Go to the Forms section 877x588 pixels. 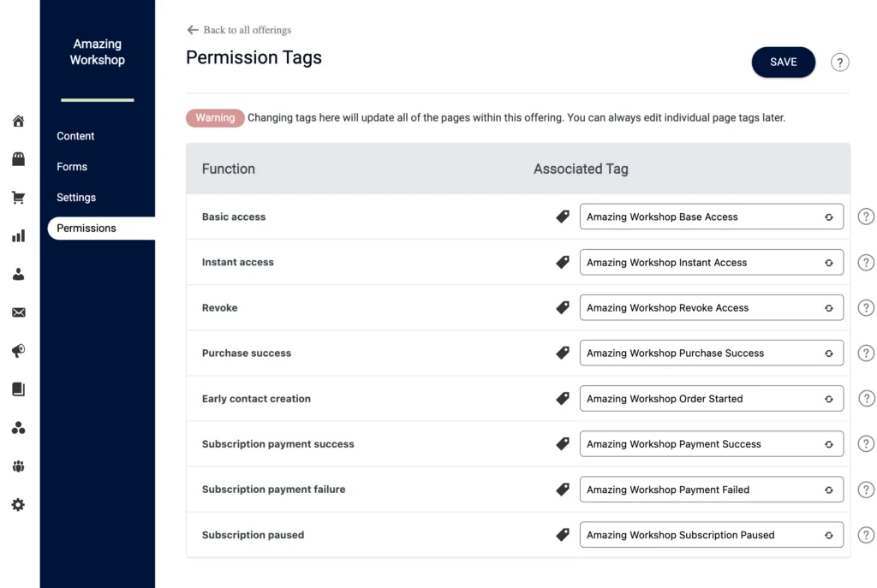pos(72,166)
